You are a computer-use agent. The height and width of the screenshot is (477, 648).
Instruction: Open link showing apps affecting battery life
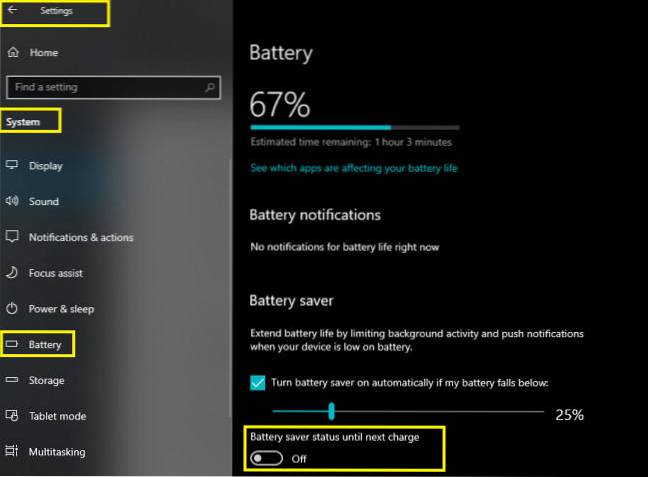[x=354, y=168]
